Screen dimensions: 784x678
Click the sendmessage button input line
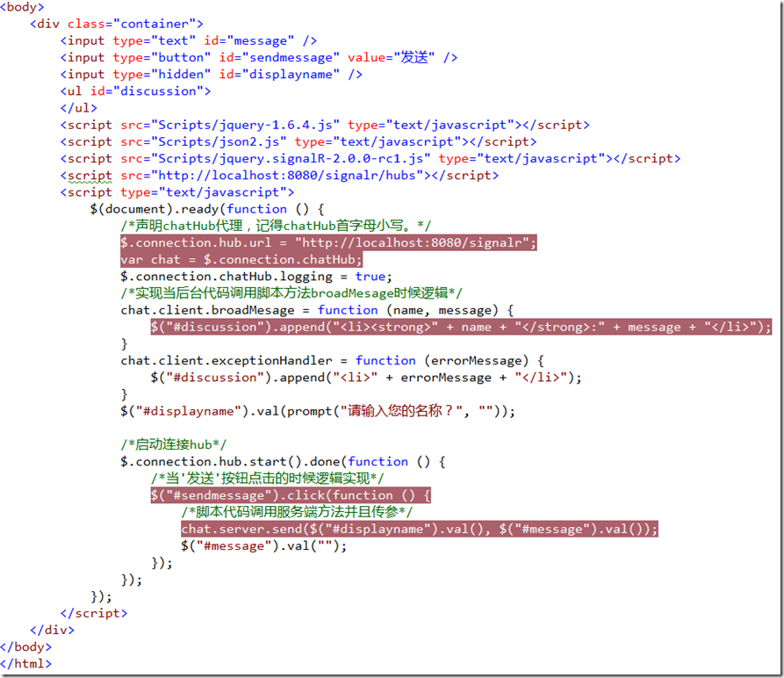coord(258,57)
